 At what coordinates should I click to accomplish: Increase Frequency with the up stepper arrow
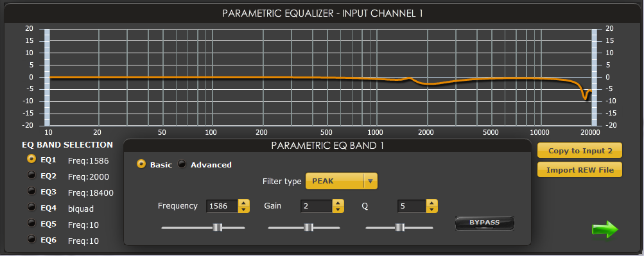[x=244, y=203]
